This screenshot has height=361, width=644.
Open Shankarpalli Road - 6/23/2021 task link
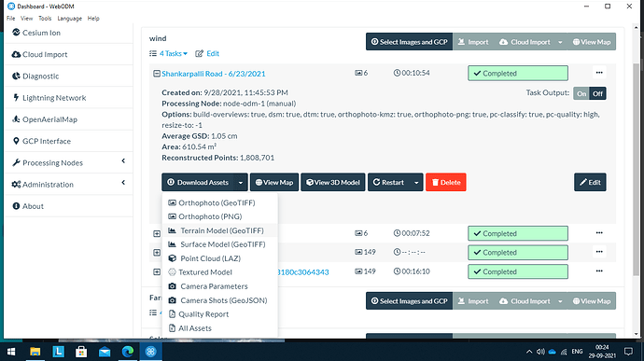click(213, 74)
